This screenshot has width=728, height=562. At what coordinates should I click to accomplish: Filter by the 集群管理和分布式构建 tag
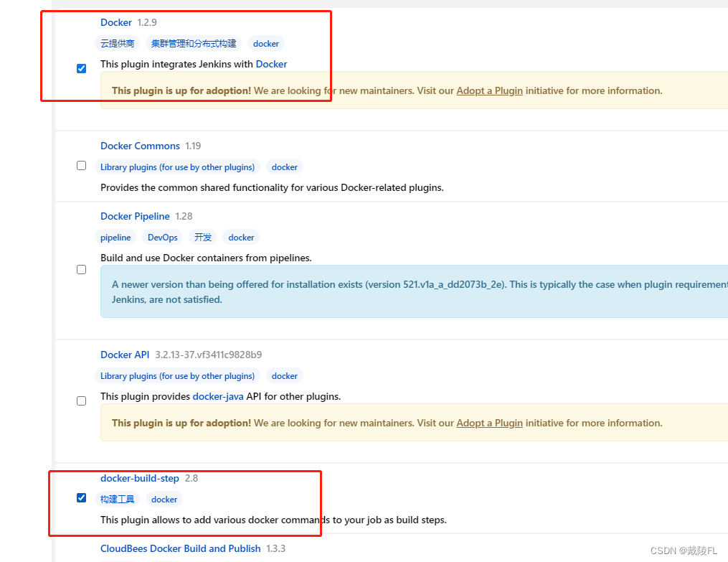[194, 44]
